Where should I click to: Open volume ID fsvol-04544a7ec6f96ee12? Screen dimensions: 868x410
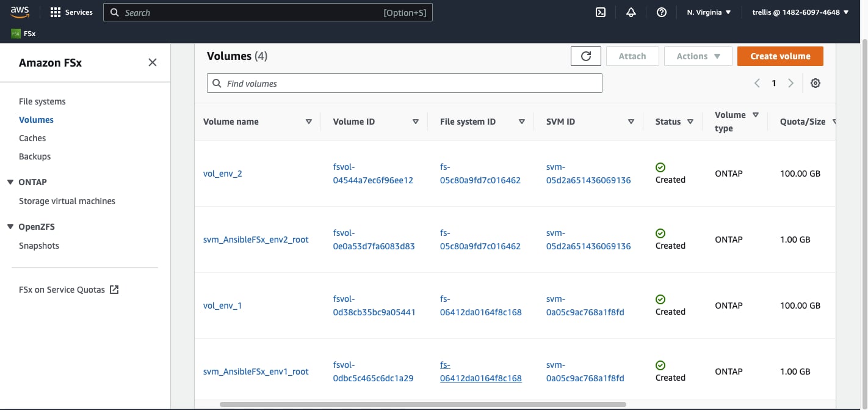pyautogui.click(x=373, y=174)
